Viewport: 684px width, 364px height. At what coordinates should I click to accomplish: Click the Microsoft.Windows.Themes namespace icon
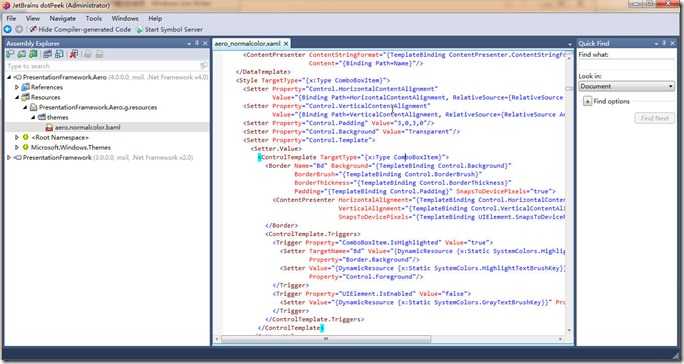25,147
